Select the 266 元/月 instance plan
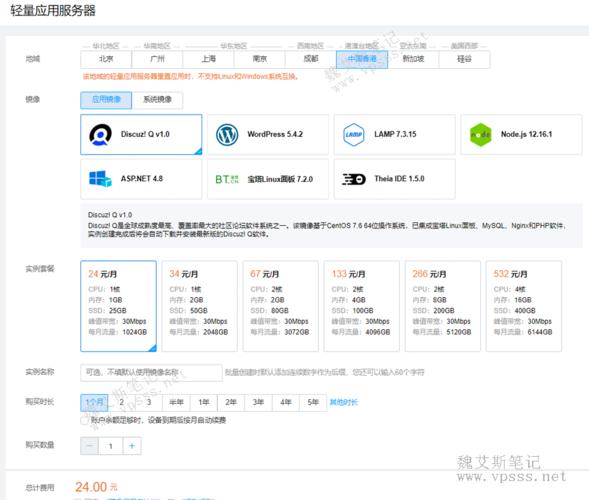The height and width of the screenshot is (500, 589). 443,306
